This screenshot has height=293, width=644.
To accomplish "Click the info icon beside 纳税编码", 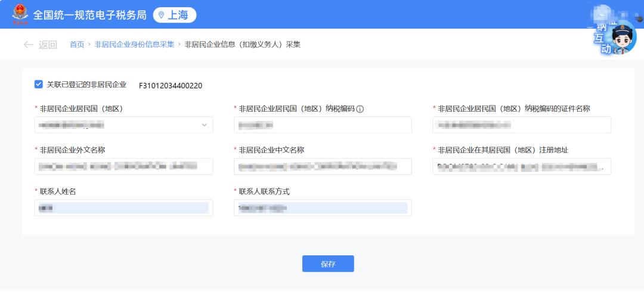I will pyautogui.click(x=360, y=109).
